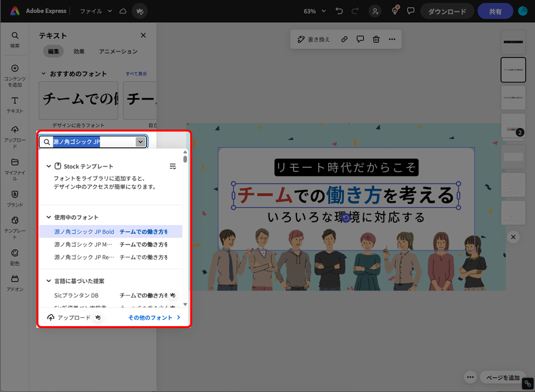Screen dimensions: 535x392
Task: Switch to the アニメーション tab
Action: pyautogui.click(x=118, y=51)
